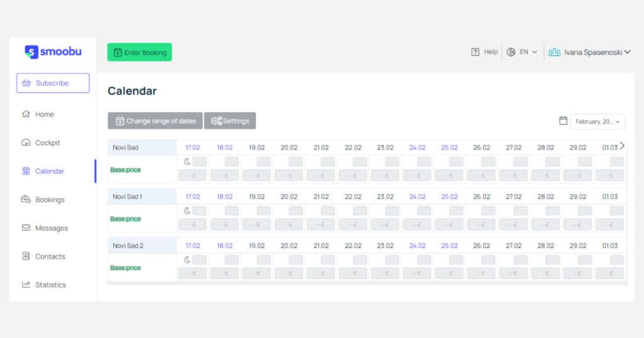Click Base price label under Novi Sad 2
The image size is (644, 338).
[x=125, y=268]
